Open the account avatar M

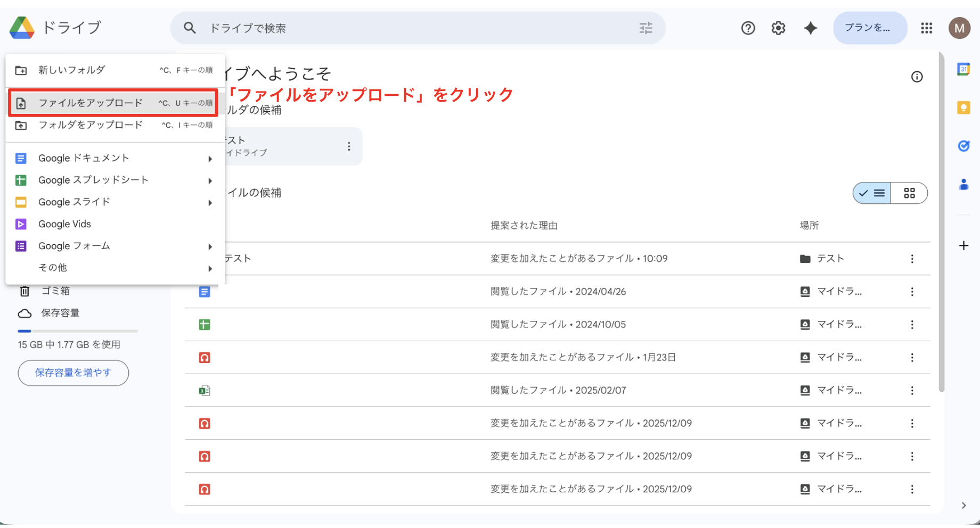[x=959, y=28]
